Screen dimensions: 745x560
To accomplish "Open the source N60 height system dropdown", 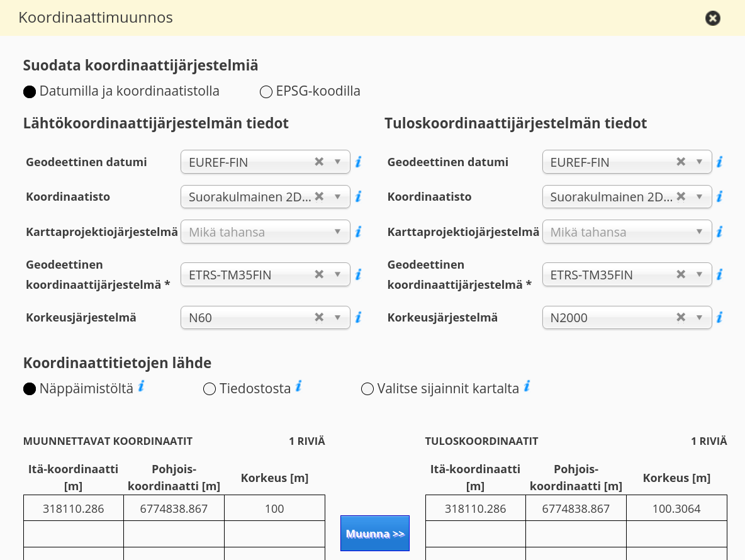I will tap(338, 318).
